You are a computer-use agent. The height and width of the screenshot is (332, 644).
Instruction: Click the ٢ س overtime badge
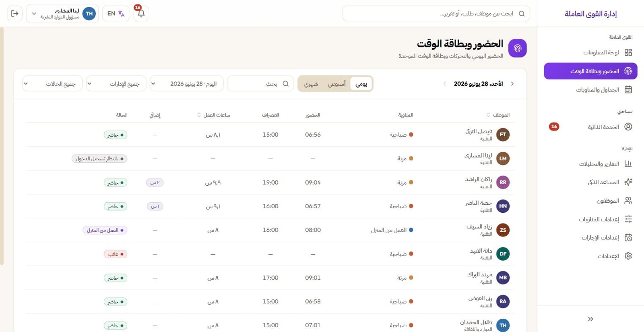(155, 183)
